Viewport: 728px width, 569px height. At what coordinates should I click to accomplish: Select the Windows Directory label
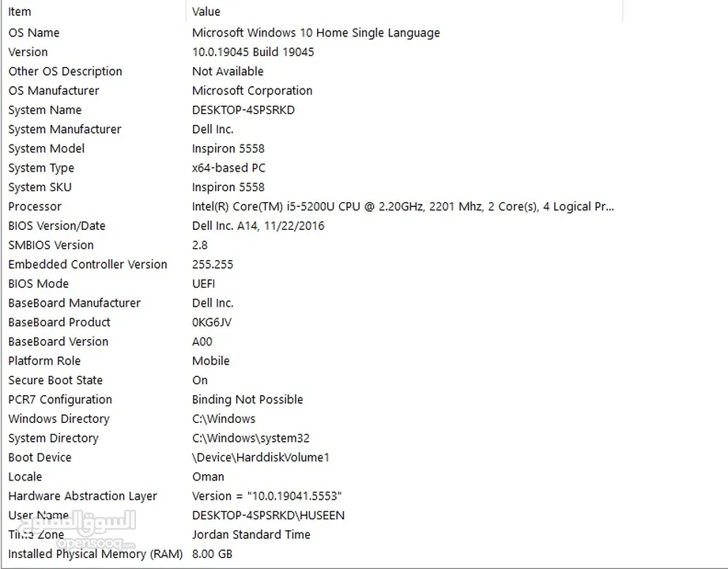point(59,419)
